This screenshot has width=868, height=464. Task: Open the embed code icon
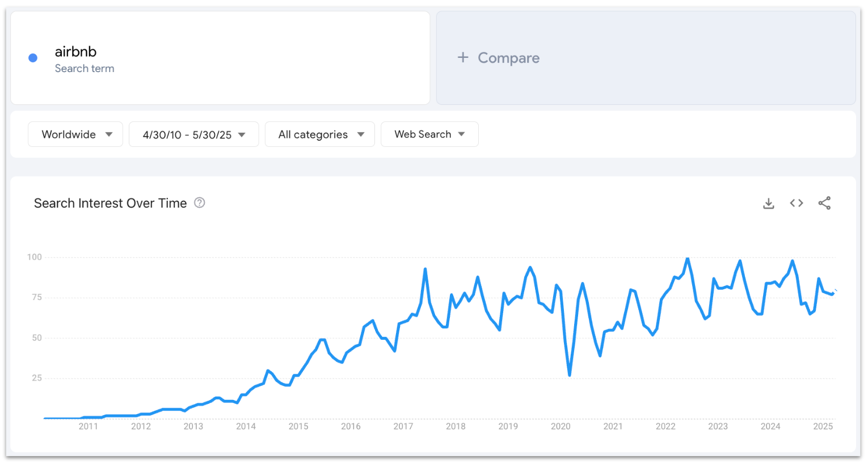point(797,203)
